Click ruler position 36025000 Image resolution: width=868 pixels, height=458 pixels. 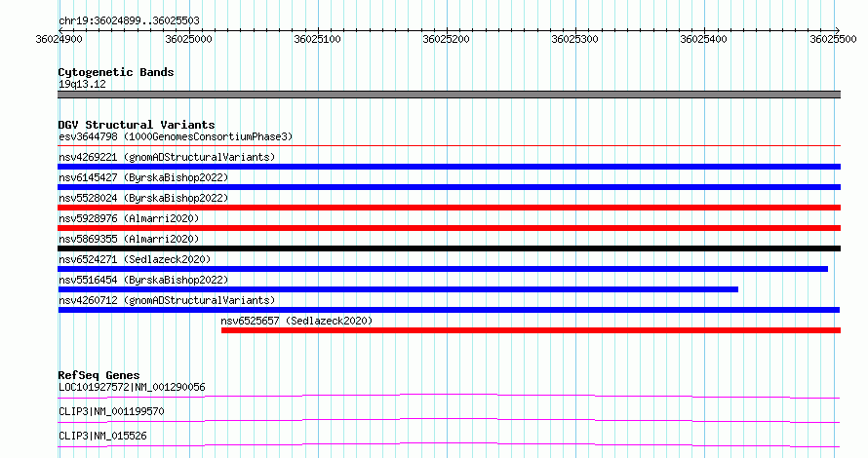pyautogui.click(x=188, y=39)
